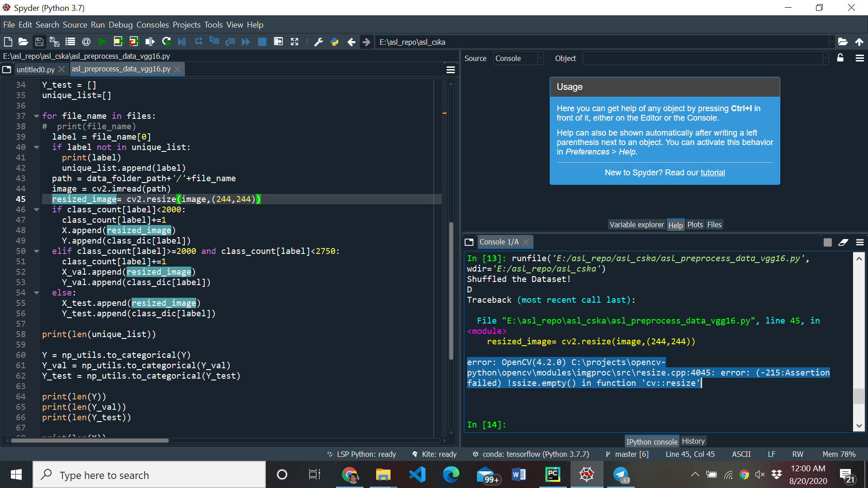The width and height of the screenshot is (868, 488).
Task: Save the current file with the disk icon
Action: coord(39,42)
